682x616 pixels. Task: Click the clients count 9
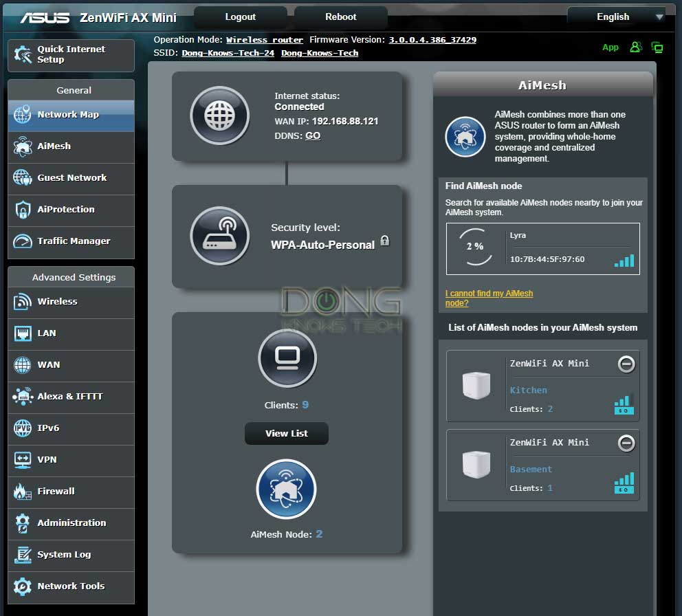(x=305, y=405)
